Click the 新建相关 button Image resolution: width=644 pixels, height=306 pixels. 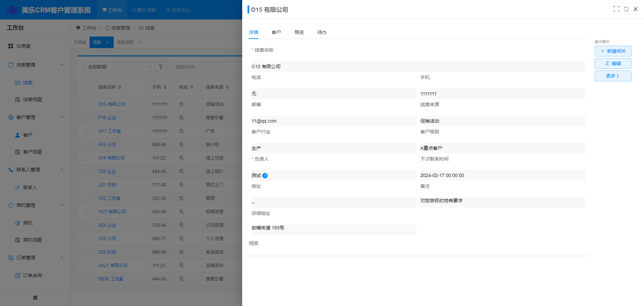click(613, 51)
